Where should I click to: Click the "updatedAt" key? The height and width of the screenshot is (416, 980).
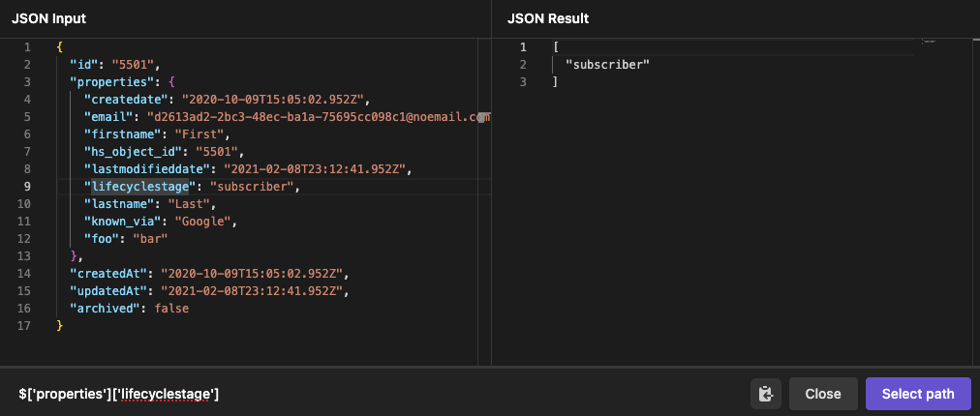coord(108,291)
